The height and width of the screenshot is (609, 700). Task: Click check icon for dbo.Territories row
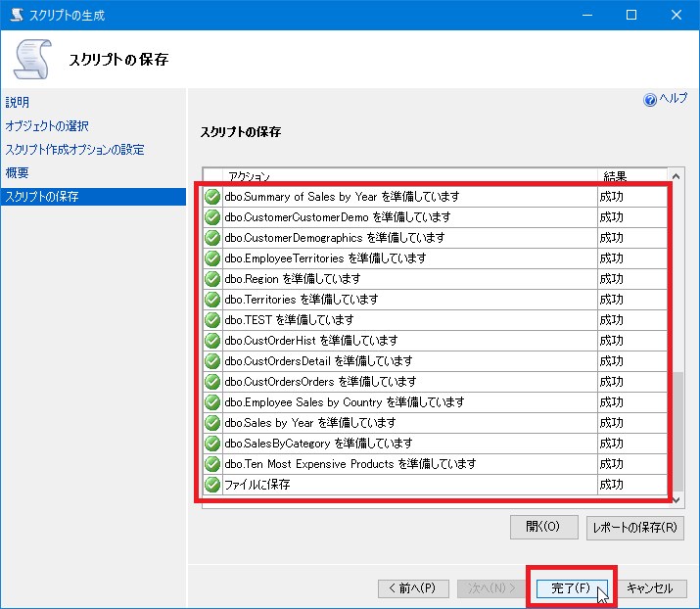pyautogui.click(x=212, y=300)
